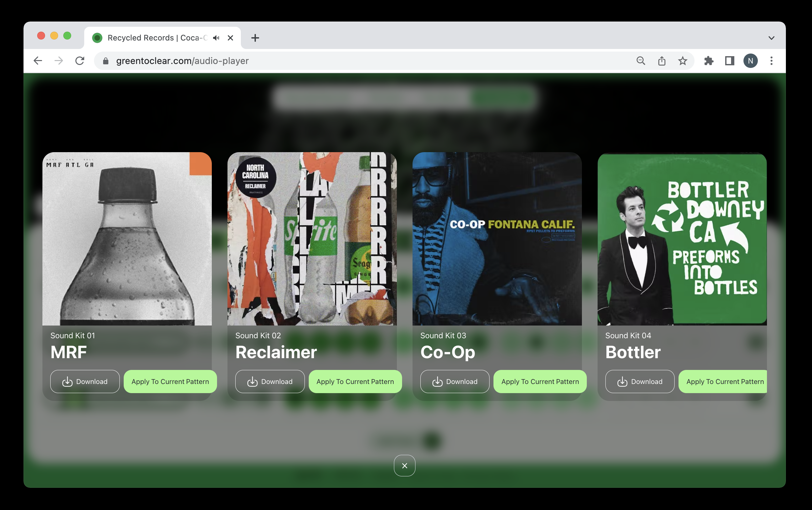Viewport: 812px width, 510px height.
Task: Open the Chrome three-dot menu
Action: click(771, 61)
